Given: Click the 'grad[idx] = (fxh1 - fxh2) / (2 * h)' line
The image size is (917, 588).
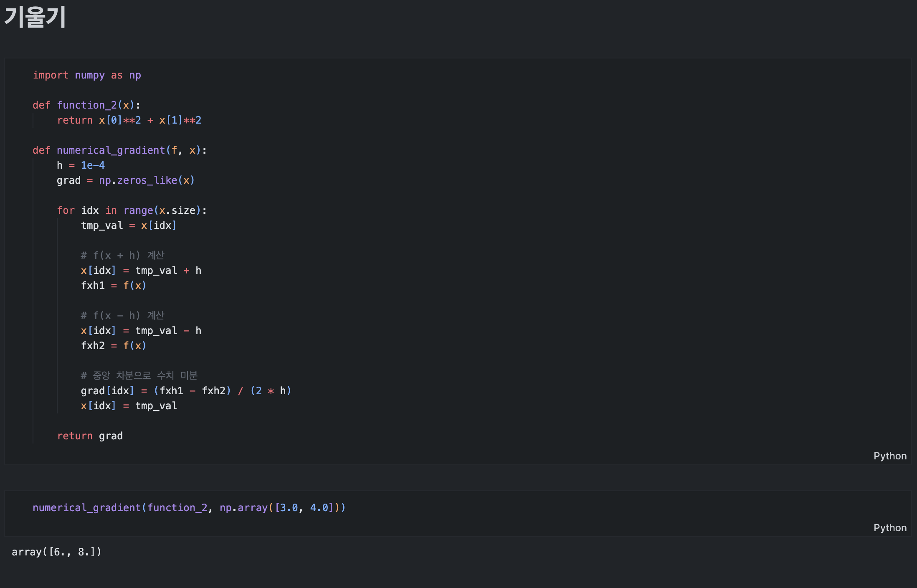Looking at the screenshot, I should click(x=186, y=391).
